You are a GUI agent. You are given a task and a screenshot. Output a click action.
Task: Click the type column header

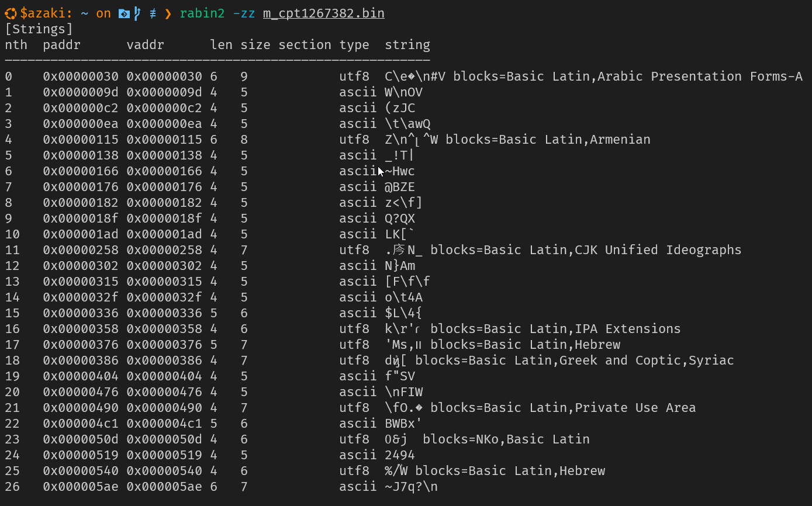tap(354, 45)
